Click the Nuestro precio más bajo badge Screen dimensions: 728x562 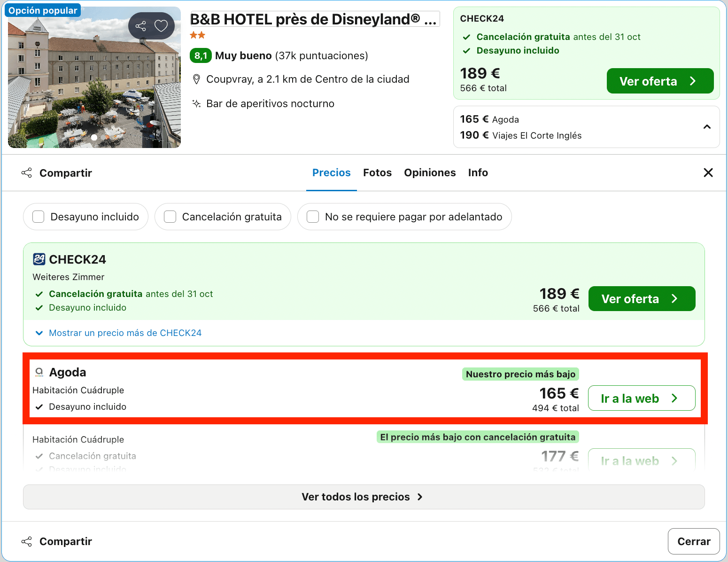pos(520,374)
